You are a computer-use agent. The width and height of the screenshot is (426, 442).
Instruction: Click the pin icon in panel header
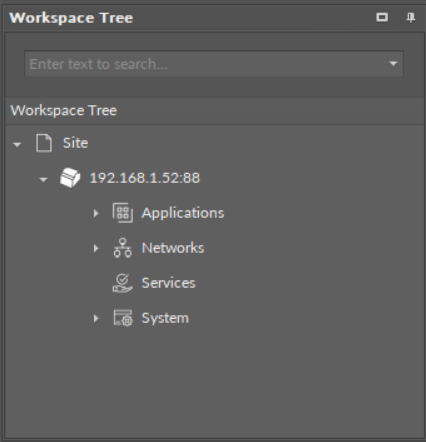coord(411,17)
